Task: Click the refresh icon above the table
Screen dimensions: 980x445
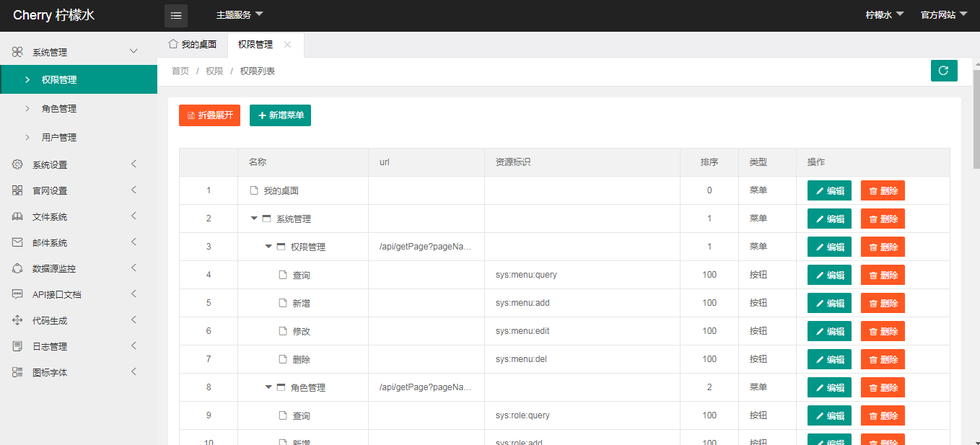Action: point(944,71)
